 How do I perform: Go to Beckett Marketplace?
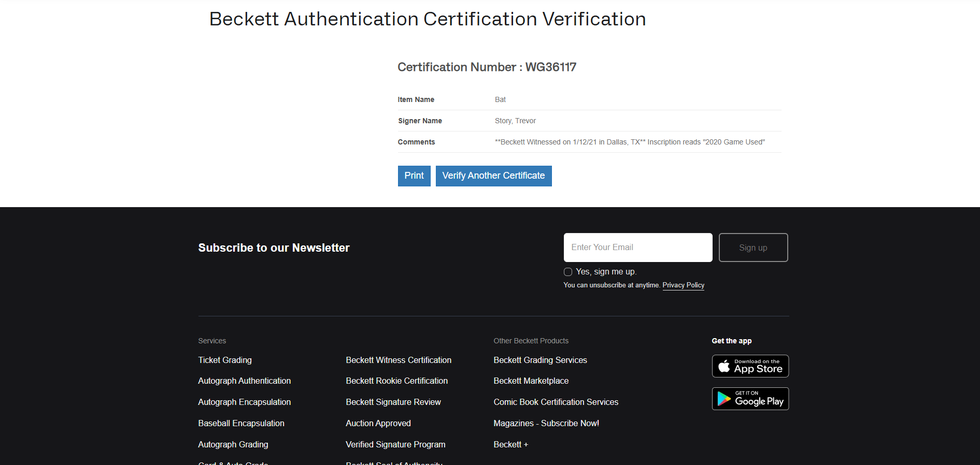click(531, 381)
